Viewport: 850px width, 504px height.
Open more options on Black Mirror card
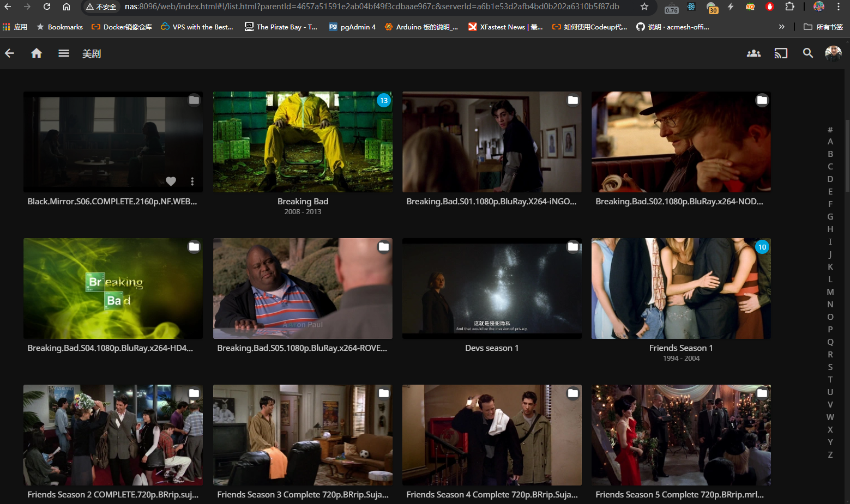point(192,181)
